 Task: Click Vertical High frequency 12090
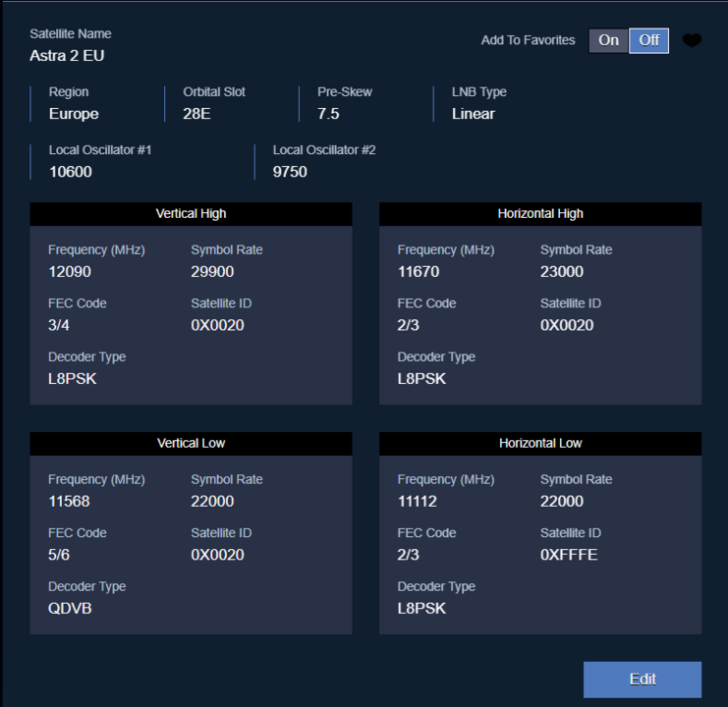click(x=70, y=272)
